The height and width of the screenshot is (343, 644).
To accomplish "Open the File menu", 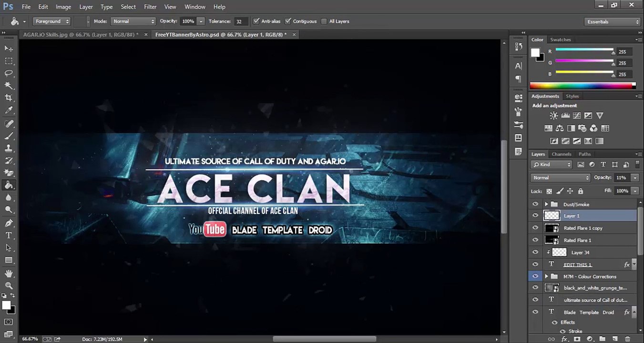I will 26,7.
